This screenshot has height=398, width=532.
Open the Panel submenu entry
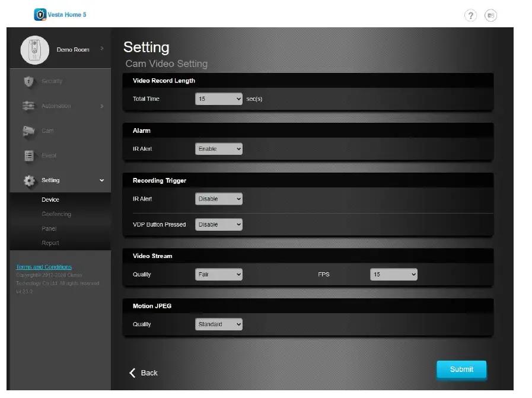(49, 229)
